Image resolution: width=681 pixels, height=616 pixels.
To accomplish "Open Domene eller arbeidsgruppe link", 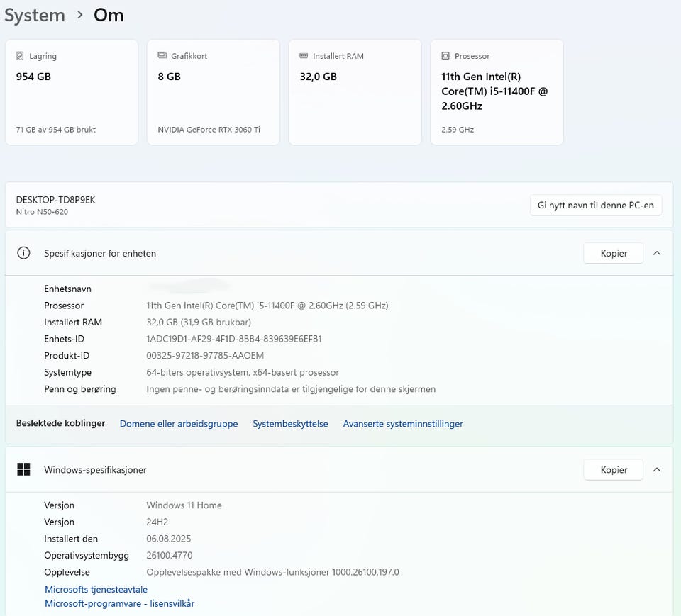I will 179,424.
